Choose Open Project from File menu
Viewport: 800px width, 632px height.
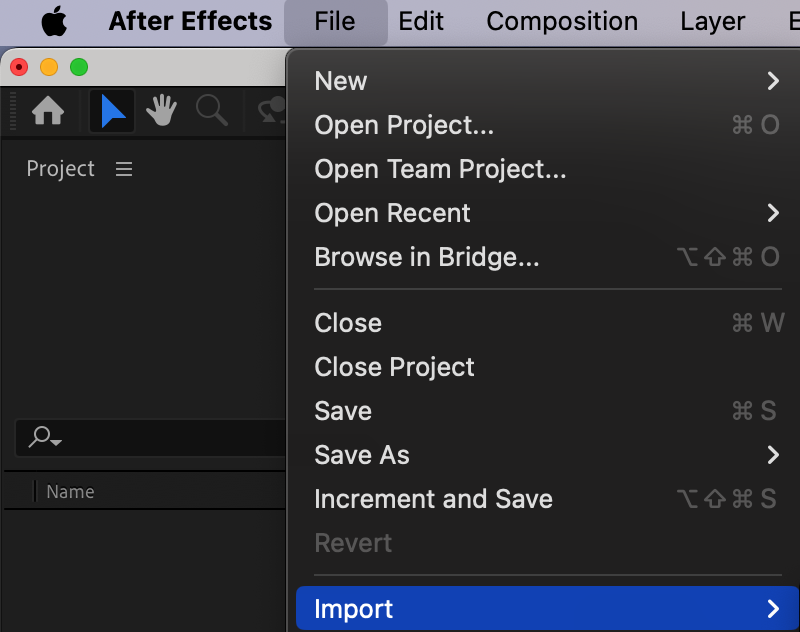coord(404,125)
